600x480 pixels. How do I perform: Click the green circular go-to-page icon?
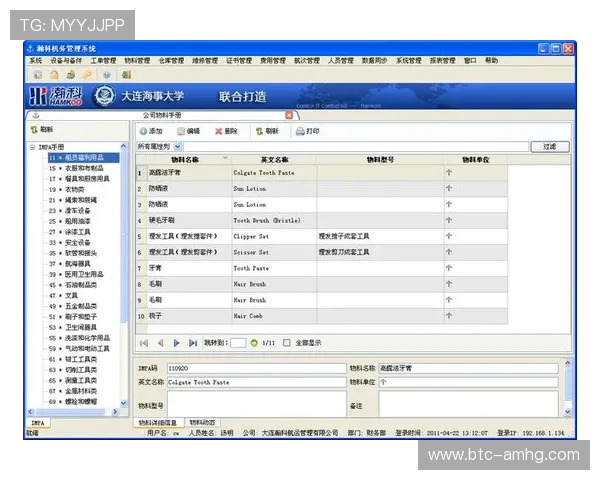click(x=254, y=343)
